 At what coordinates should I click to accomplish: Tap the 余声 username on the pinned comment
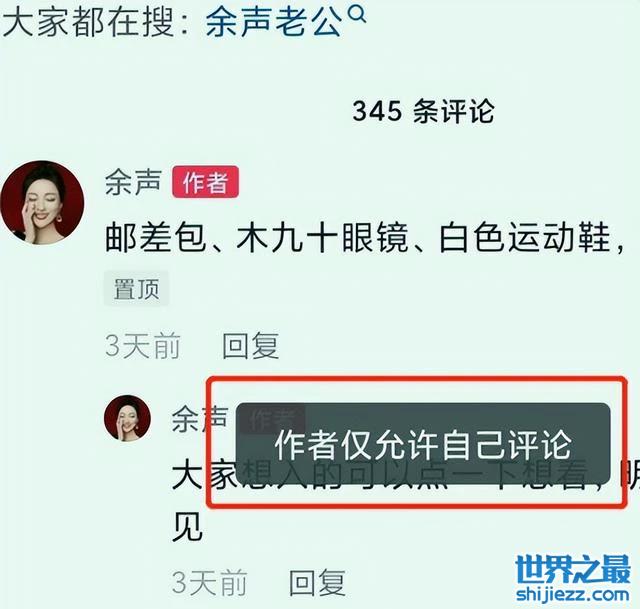click(133, 182)
